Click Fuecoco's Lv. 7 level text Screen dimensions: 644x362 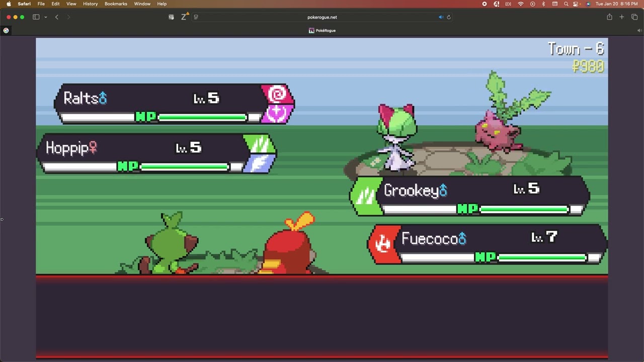coord(544,237)
